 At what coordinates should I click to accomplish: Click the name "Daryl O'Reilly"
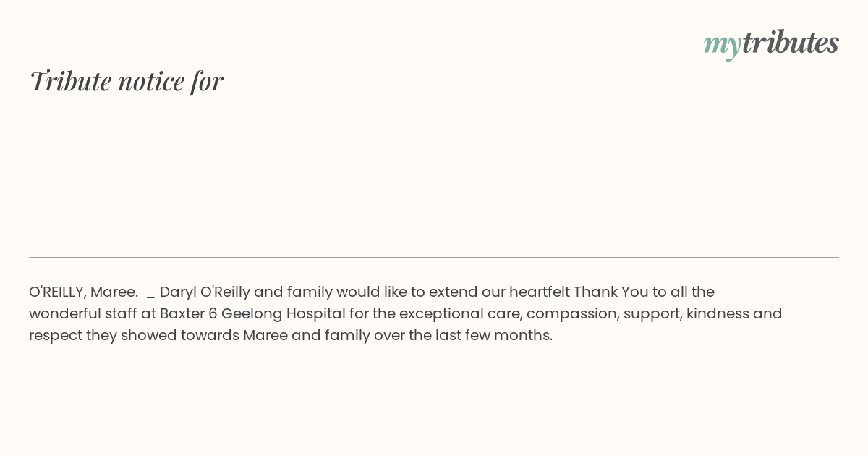tap(205, 292)
